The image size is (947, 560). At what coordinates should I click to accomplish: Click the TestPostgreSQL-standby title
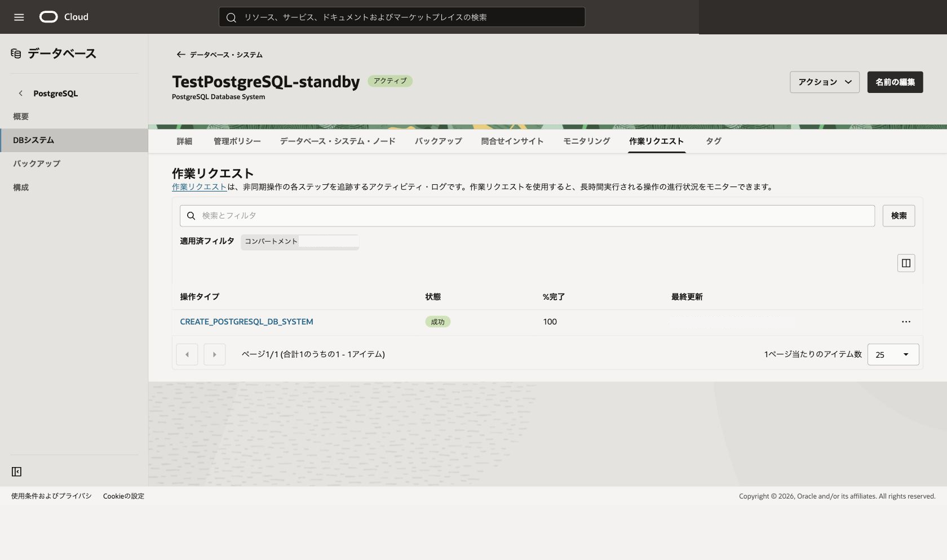(x=265, y=82)
